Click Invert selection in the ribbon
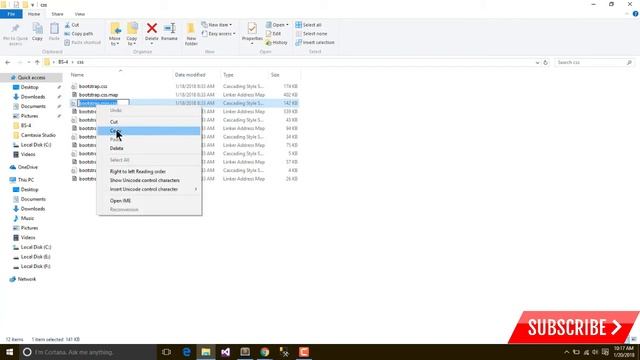 tap(315, 42)
